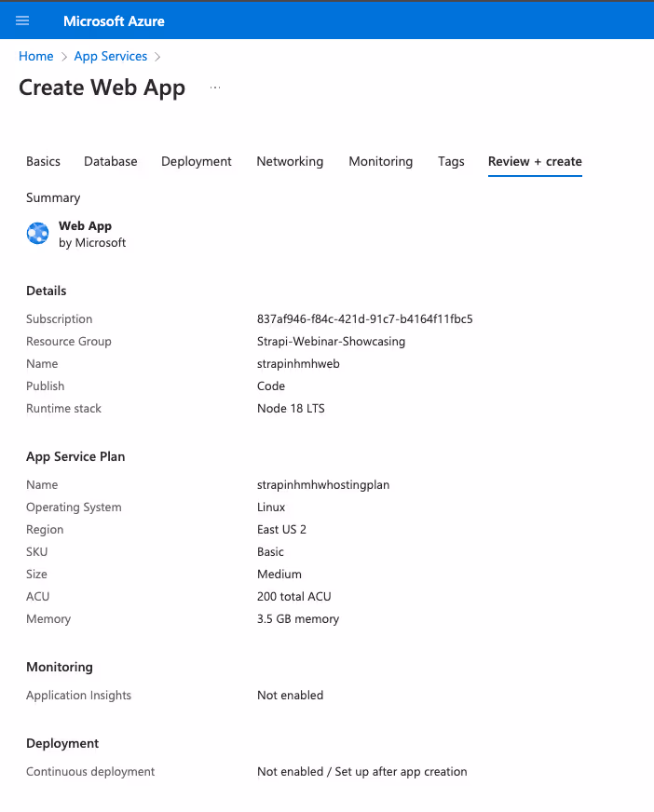This screenshot has height=812, width=654.
Task: Click Node 18 LTS runtime value
Action: pos(291,408)
